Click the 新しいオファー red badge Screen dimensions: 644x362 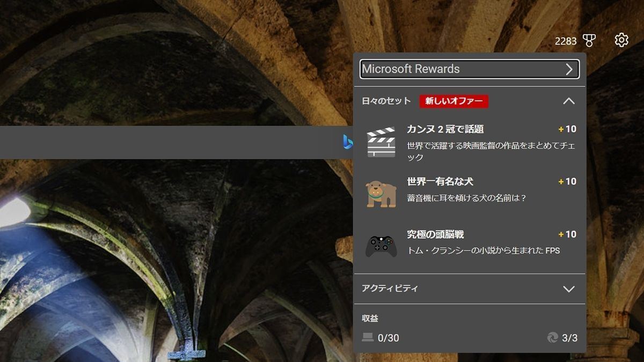coord(454,101)
